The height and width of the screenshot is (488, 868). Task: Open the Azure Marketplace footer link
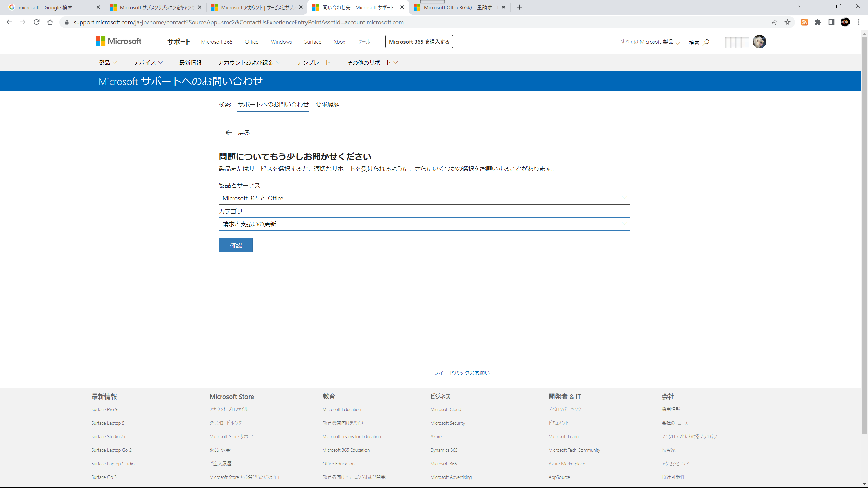(567, 464)
